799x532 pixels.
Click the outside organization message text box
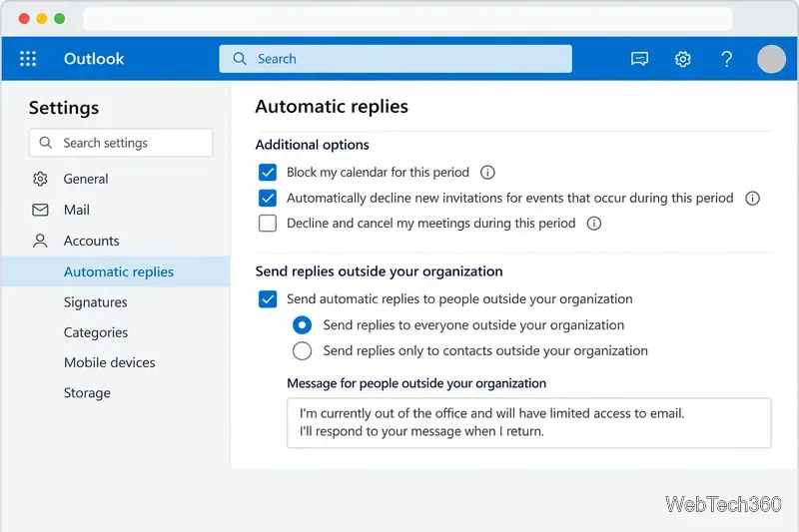(x=529, y=423)
